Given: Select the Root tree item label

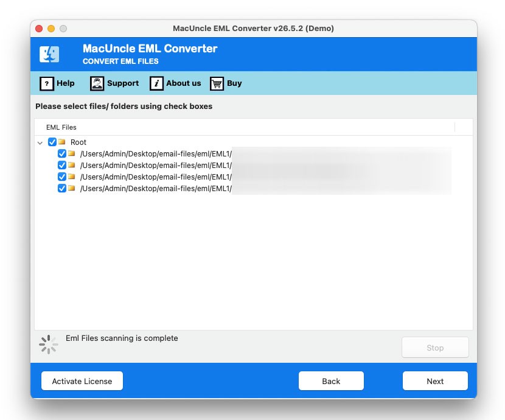Looking at the screenshot, I should [78, 142].
